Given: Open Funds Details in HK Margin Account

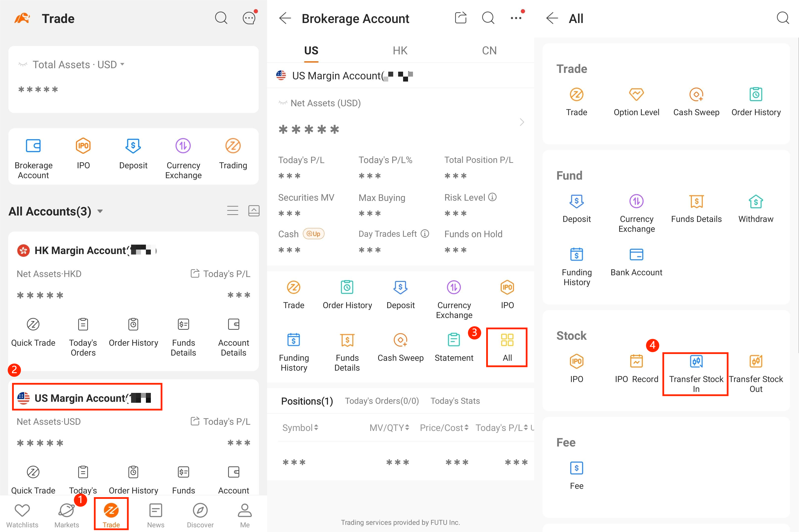Looking at the screenshot, I should point(183,337).
